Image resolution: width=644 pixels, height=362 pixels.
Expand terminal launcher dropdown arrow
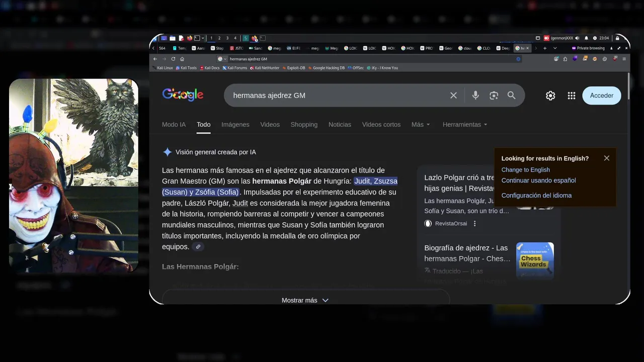pyautogui.click(x=203, y=38)
